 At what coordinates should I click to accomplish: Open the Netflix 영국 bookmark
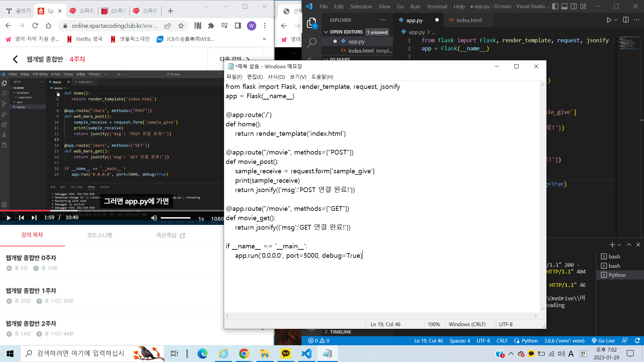click(x=85, y=39)
